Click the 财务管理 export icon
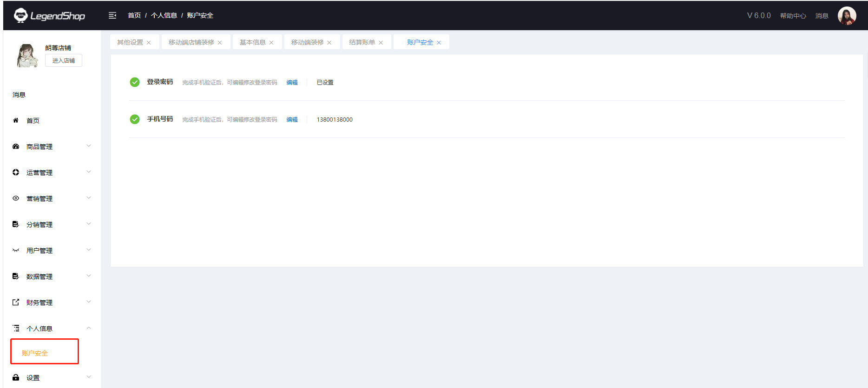868x388 pixels. (16, 303)
